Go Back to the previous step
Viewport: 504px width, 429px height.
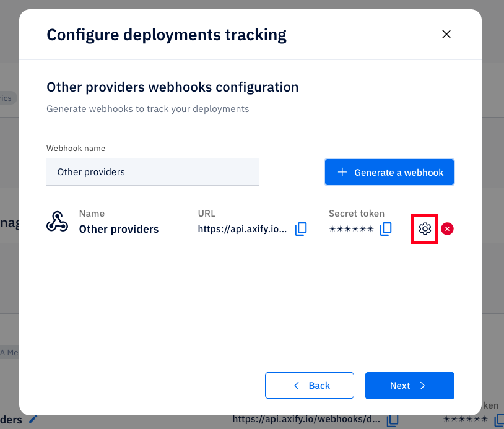(x=309, y=385)
